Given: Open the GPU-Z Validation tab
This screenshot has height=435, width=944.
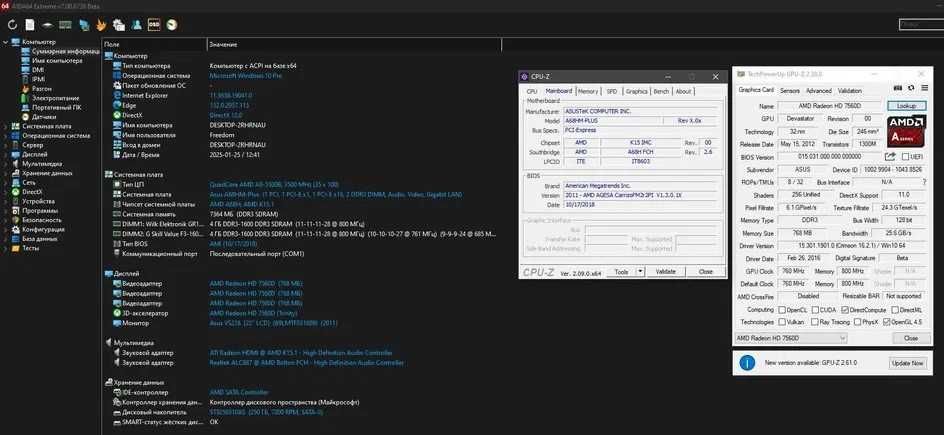Looking at the screenshot, I should [849, 90].
